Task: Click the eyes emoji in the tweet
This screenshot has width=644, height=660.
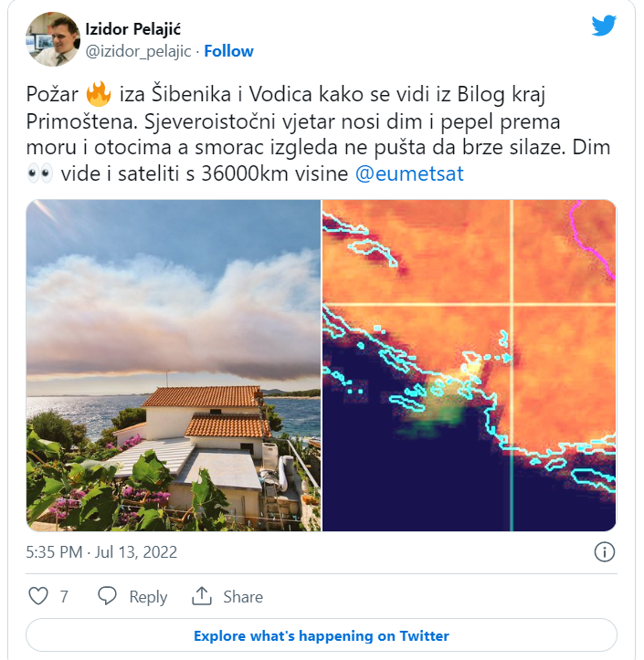Action: coord(41,174)
